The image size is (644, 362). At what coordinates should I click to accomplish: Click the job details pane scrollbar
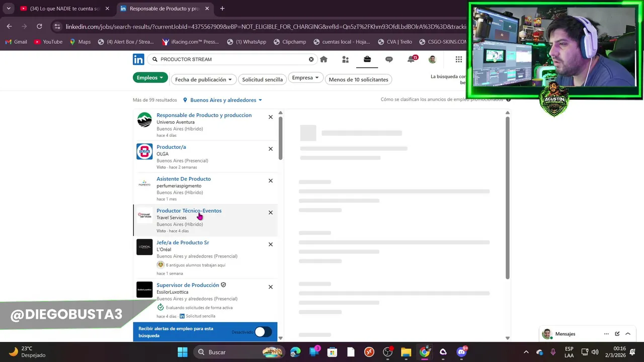click(508, 197)
